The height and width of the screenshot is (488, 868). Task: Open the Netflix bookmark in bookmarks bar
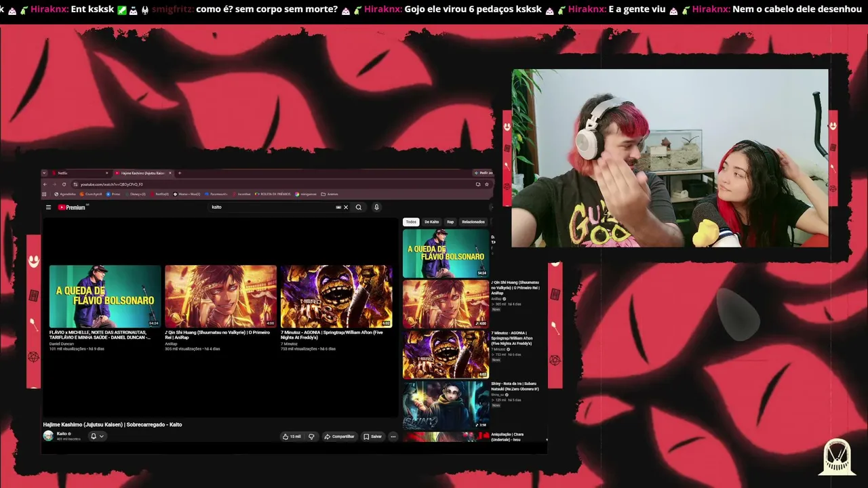(159, 195)
